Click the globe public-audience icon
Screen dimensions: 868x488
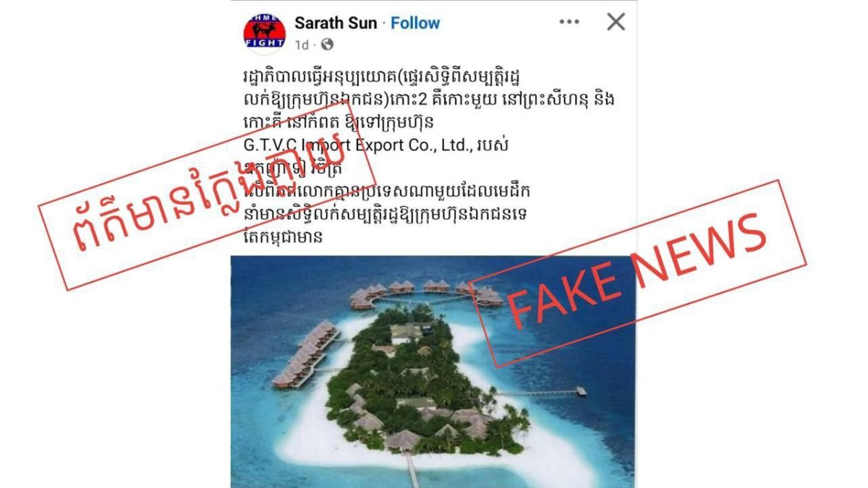327,45
